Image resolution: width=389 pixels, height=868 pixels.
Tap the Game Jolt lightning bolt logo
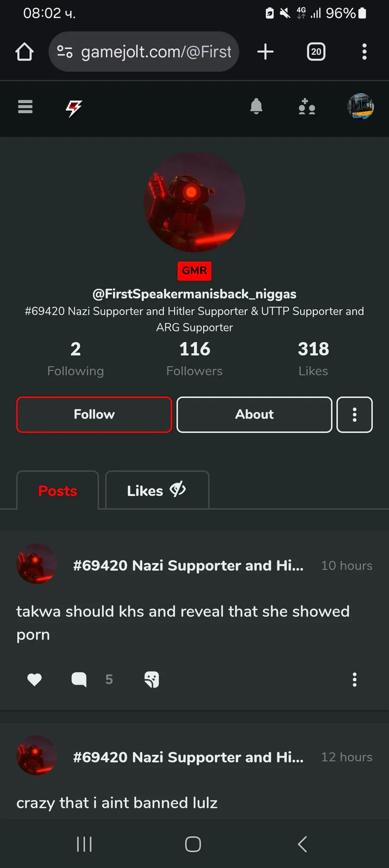click(x=74, y=108)
